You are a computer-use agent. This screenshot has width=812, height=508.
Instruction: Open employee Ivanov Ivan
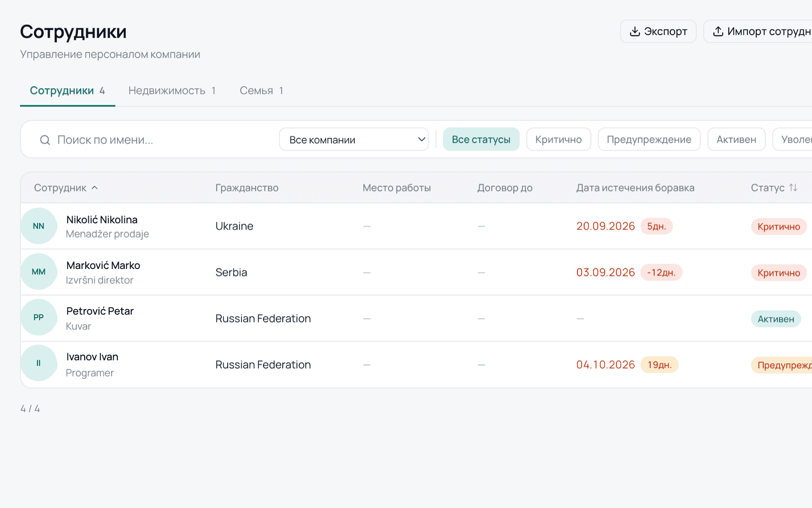pos(92,357)
